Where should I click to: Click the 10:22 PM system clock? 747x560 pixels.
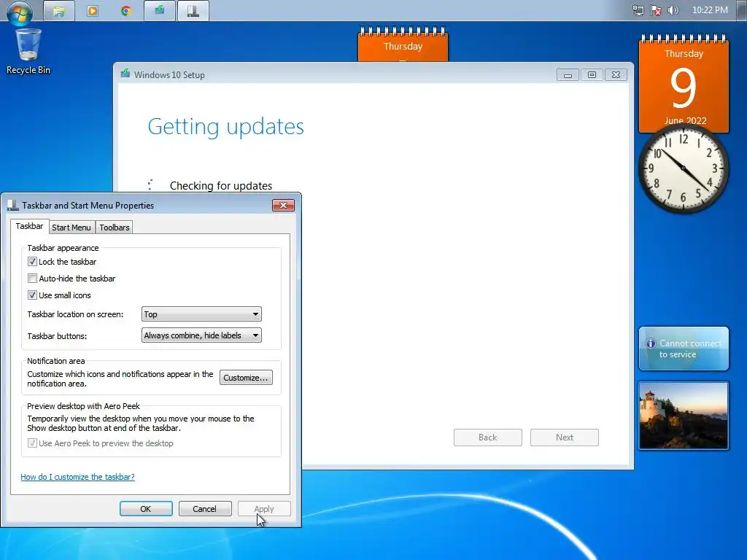(710, 10)
